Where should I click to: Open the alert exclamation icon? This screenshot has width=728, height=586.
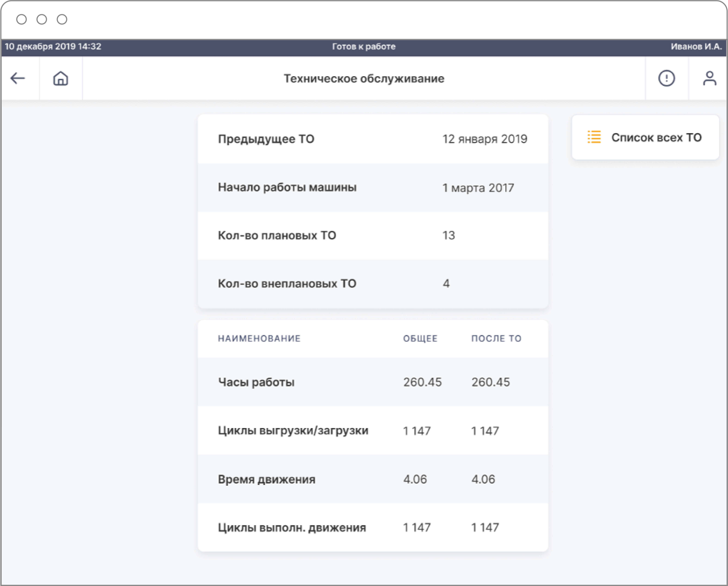tap(666, 78)
